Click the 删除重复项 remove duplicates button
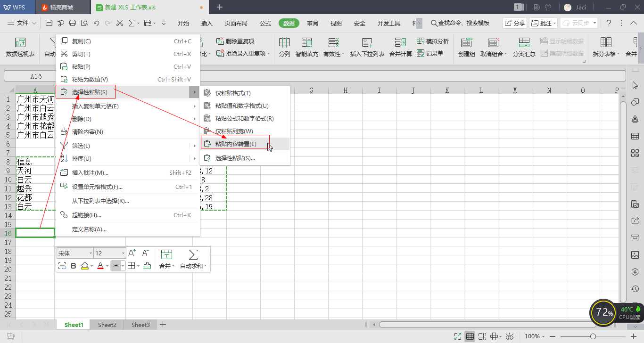Screen dimensions: 644x343 (x=235, y=41)
